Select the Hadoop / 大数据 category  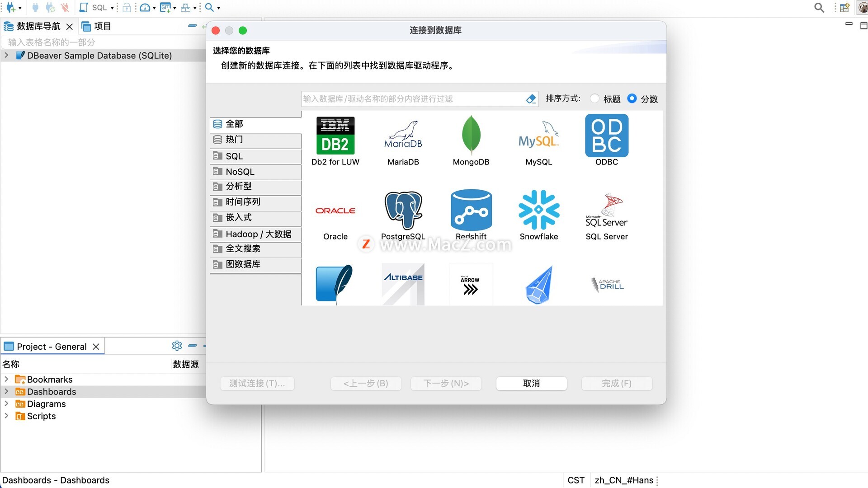pyautogui.click(x=255, y=234)
